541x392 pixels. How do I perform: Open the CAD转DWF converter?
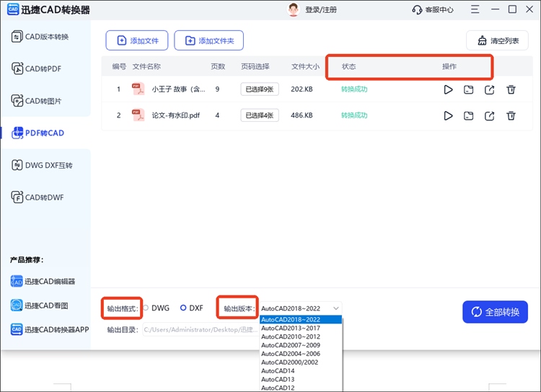click(38, 197)
